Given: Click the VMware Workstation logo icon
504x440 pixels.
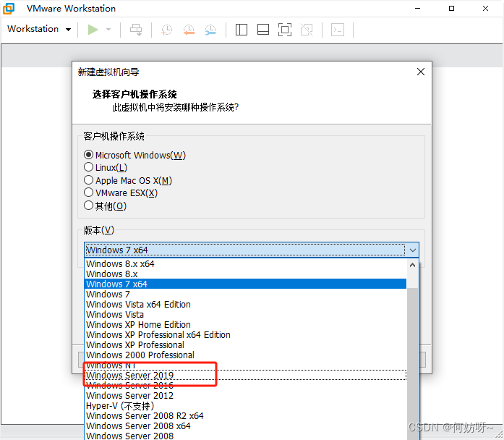Looking at the screenshot, I should click(9, 9).
